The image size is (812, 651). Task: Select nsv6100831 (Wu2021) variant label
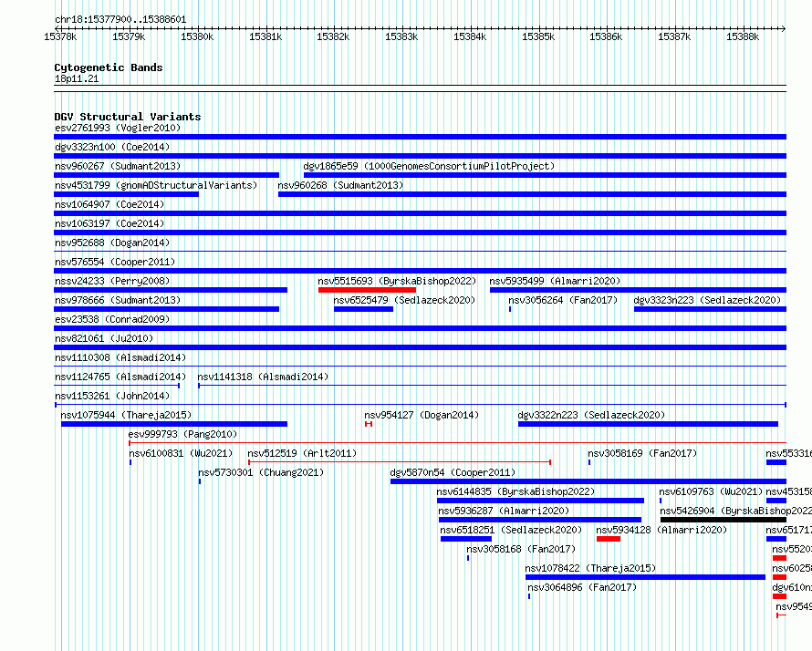pyautogui.click(x=181, y=453)
